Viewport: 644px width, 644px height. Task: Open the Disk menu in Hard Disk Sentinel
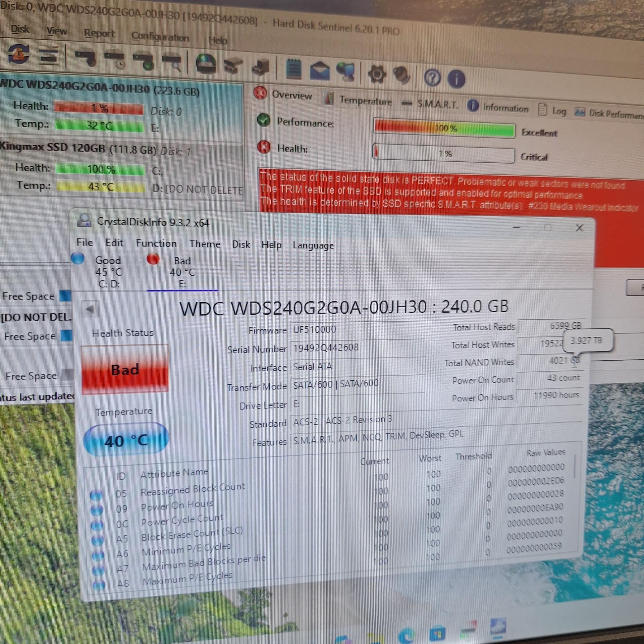point(20,29)
